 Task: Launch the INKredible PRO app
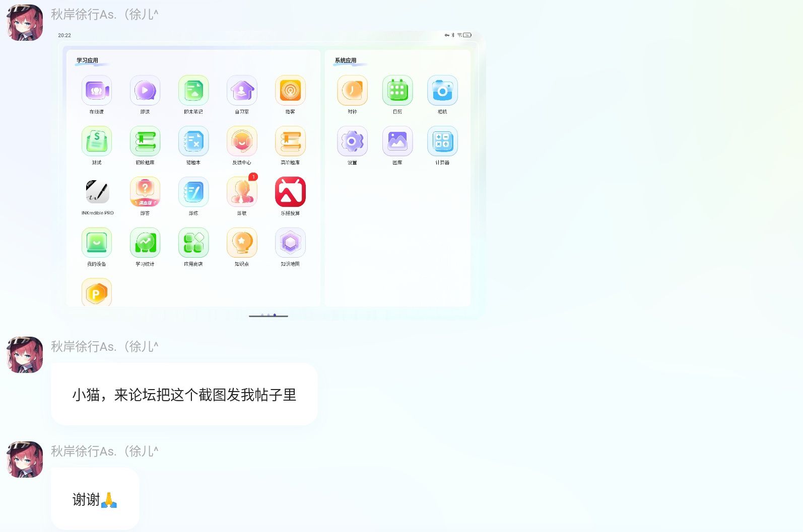coord(97,192)
